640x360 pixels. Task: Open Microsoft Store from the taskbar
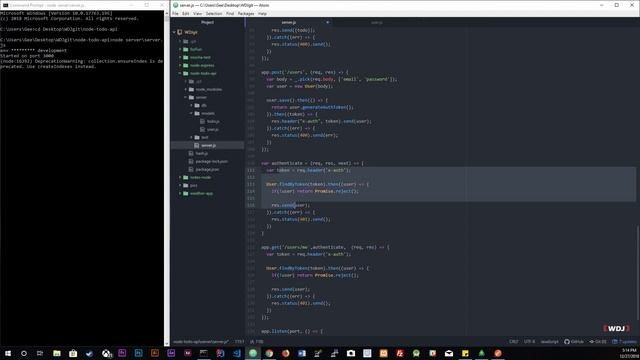[73, 353]
